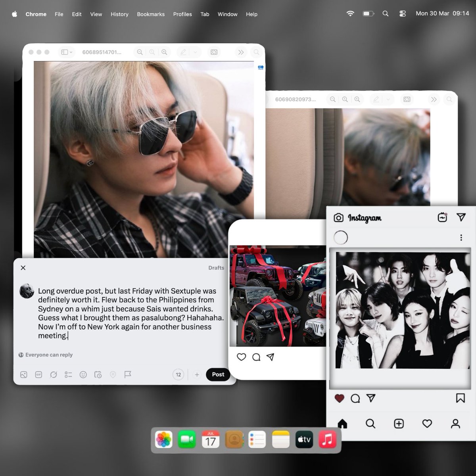
Task: Click the rotate/crop icon in front Preview window
Action: [214, 52]
